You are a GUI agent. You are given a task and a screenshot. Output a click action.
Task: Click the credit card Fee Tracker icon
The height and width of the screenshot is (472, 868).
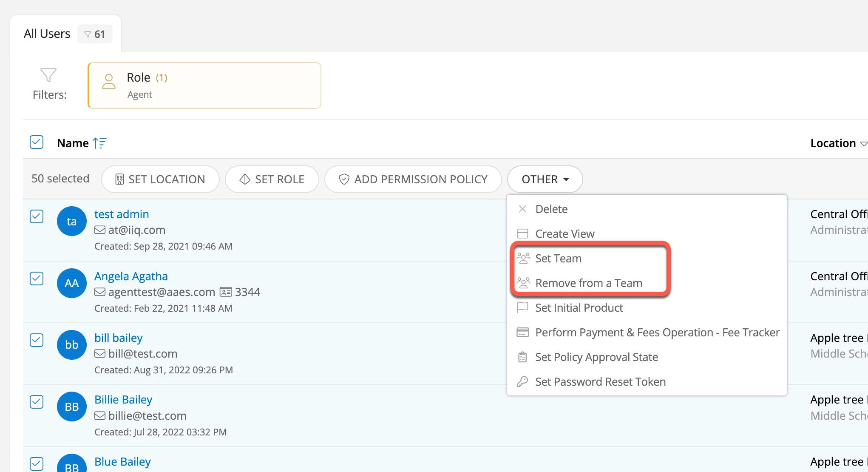tap(522, 333)
